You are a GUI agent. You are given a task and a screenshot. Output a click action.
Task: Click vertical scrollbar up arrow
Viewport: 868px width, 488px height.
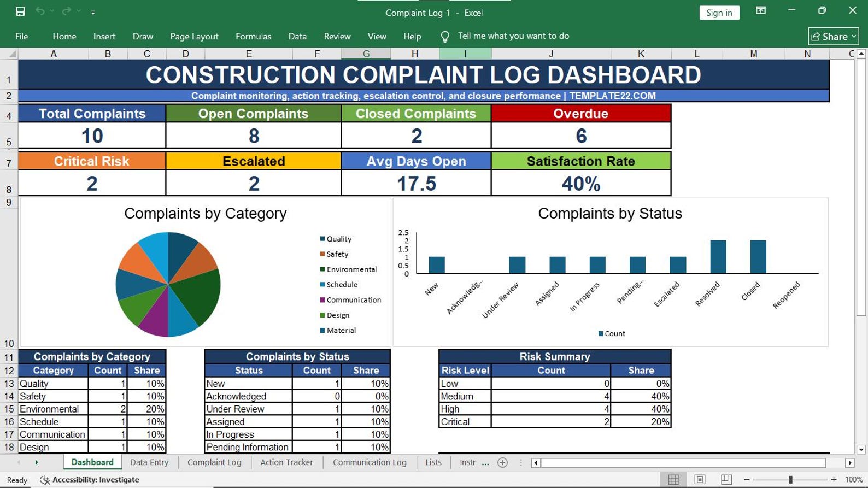click(861, 54)
